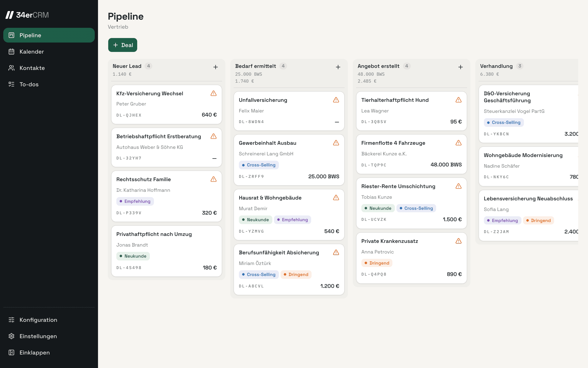This screenshot has width=588, height=368.
Task: Create a new deal with the Deal button
Action: tap(123, 45)
